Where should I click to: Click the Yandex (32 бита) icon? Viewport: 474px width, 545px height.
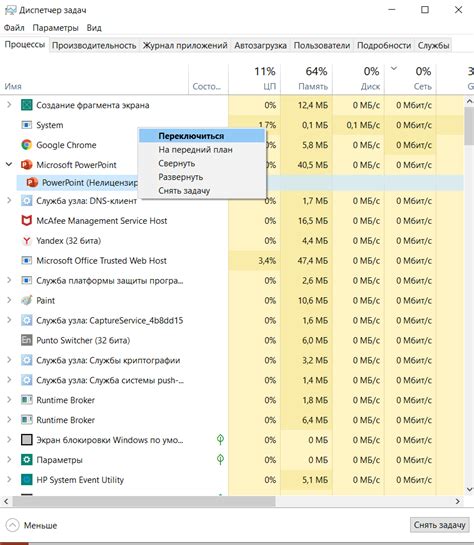pos(27,241)
